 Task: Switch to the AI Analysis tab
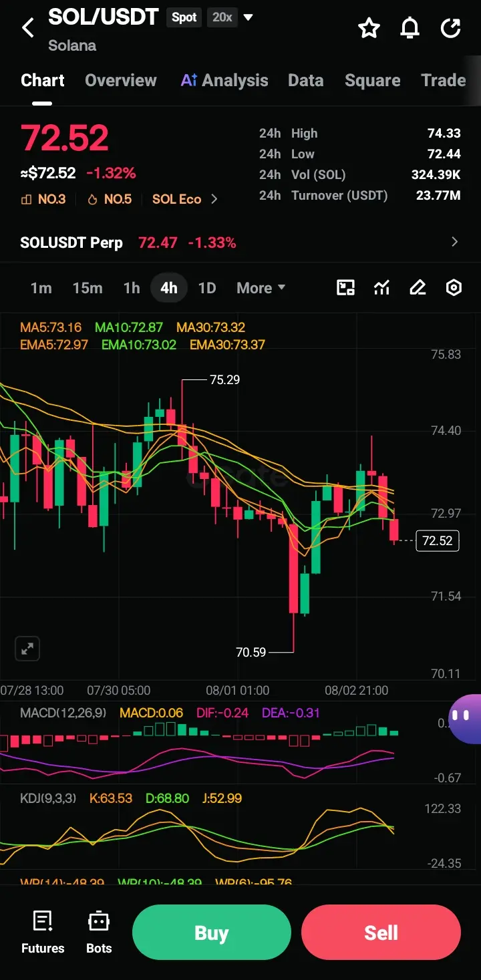pyautogui.click(x=224, y=81)
